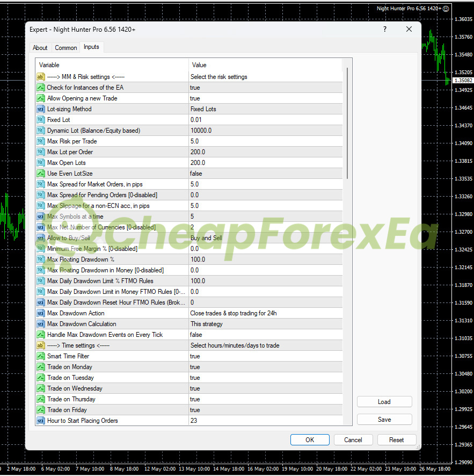Click the question mark help button
Image resolution: width=474 pixels, height=476 pixels.
click(x=385, y=29)
